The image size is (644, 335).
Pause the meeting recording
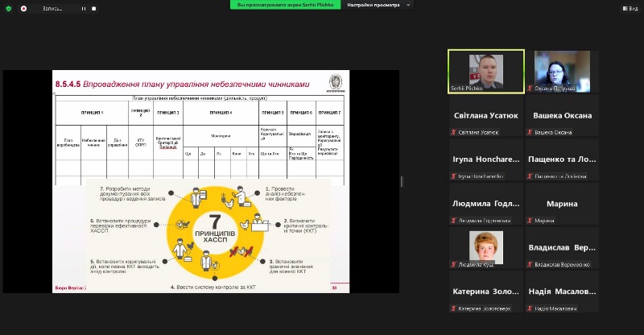pyautogui.click(x=84, y=9)
